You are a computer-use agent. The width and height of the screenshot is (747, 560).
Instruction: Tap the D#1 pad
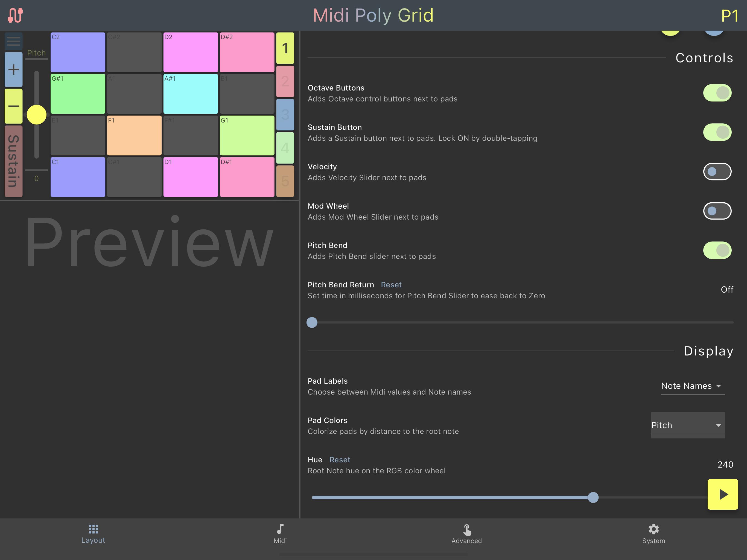pos(247,177)
